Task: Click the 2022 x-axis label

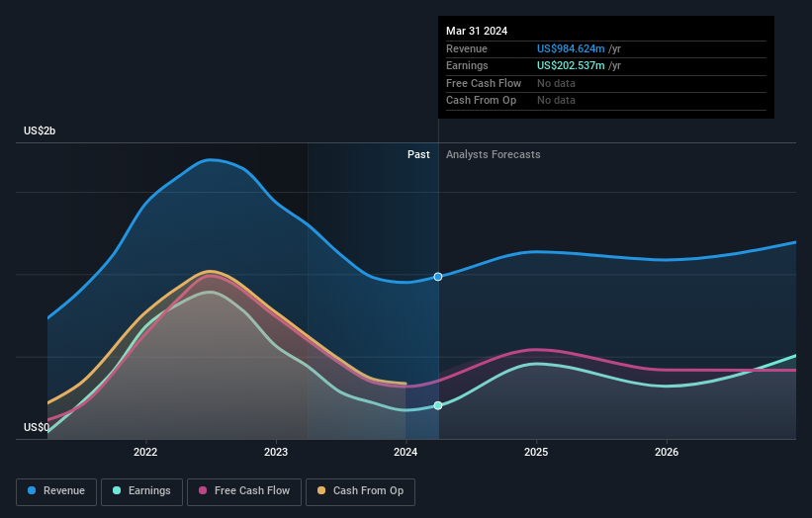Action: pyautogui.click(x=145, y=452)
